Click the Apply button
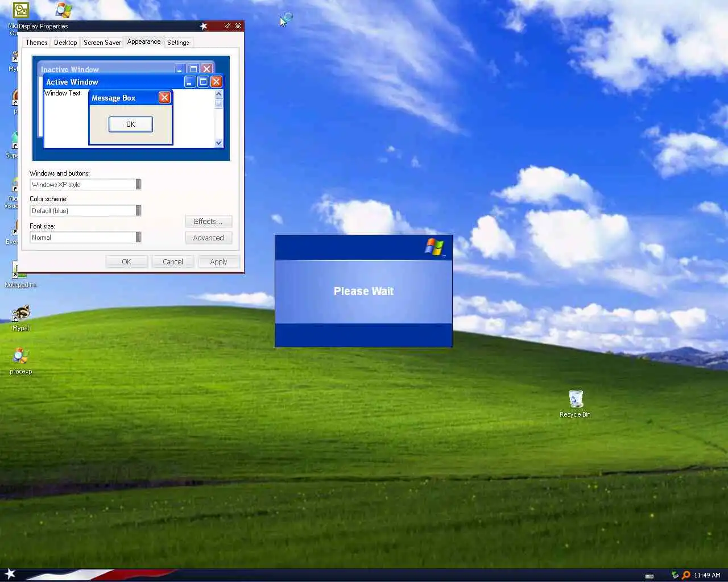Viewport: 728px width, 582px height. click(218, 262)
